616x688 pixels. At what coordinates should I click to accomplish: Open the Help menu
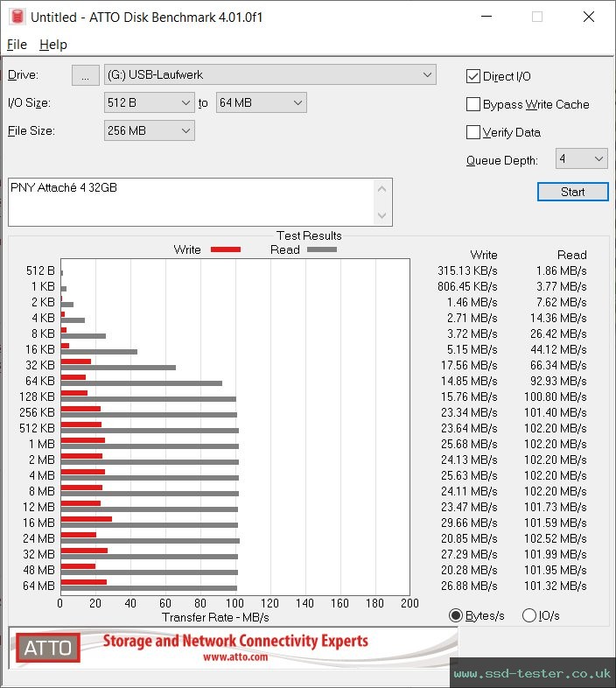point(53,45)
